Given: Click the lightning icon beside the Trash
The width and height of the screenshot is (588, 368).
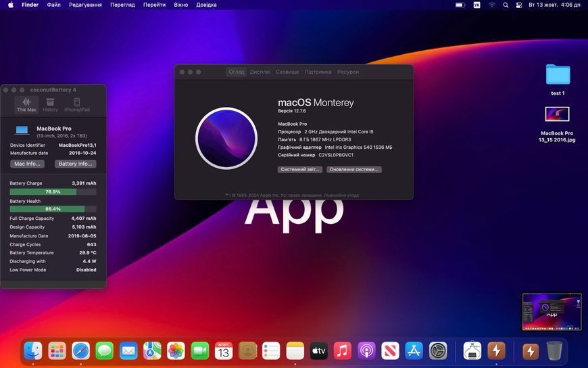Looking at the screenshot, I should coord(531,352).
